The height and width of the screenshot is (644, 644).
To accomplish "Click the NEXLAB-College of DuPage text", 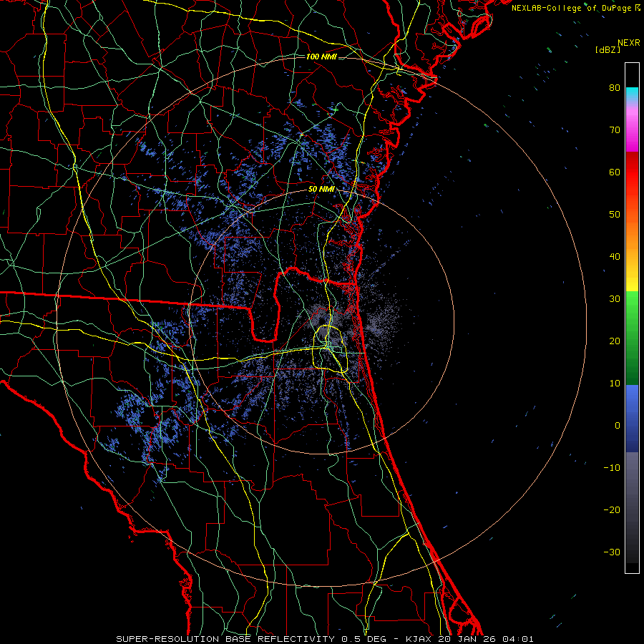I will [572, 8].
